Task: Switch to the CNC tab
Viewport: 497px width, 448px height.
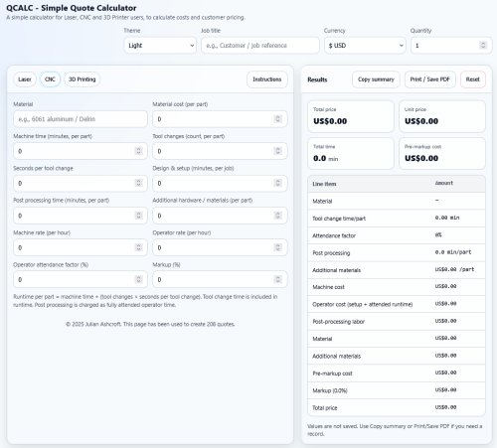Action: point(50,79)
